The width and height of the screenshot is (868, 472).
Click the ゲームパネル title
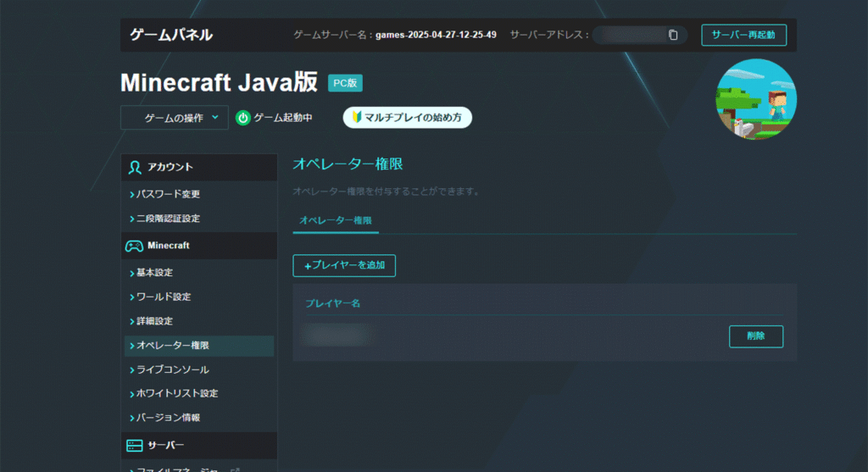coord(171,35)
